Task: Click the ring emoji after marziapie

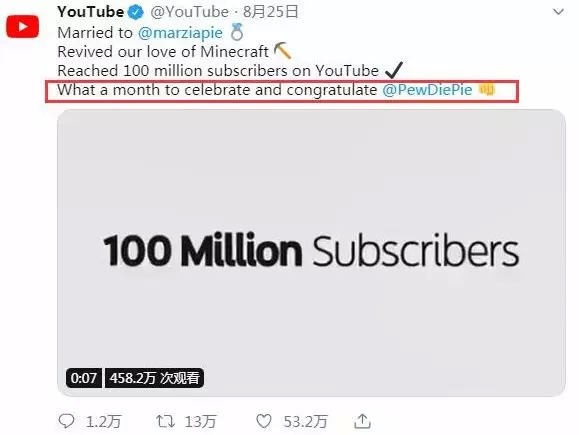Action: tap(237, 32)
